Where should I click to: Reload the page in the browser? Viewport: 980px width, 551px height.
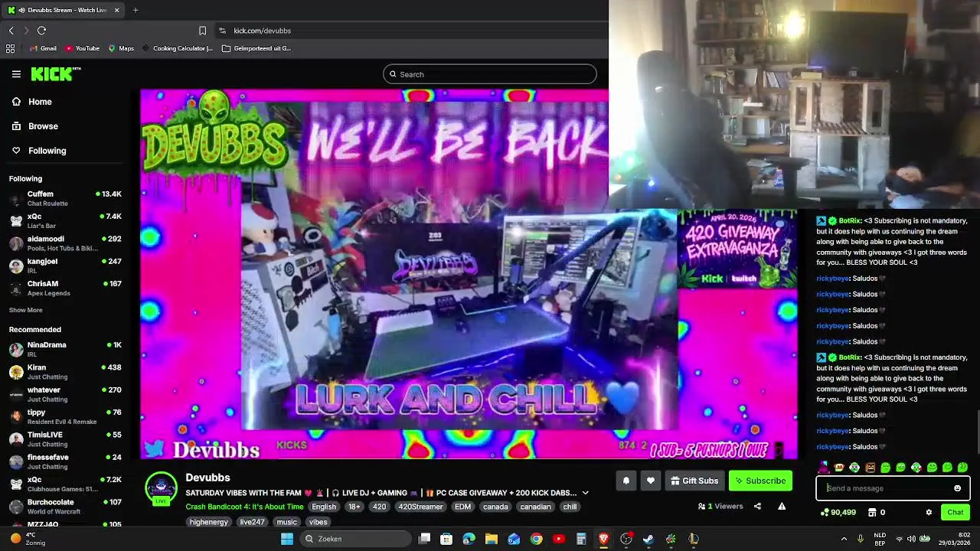41,31
